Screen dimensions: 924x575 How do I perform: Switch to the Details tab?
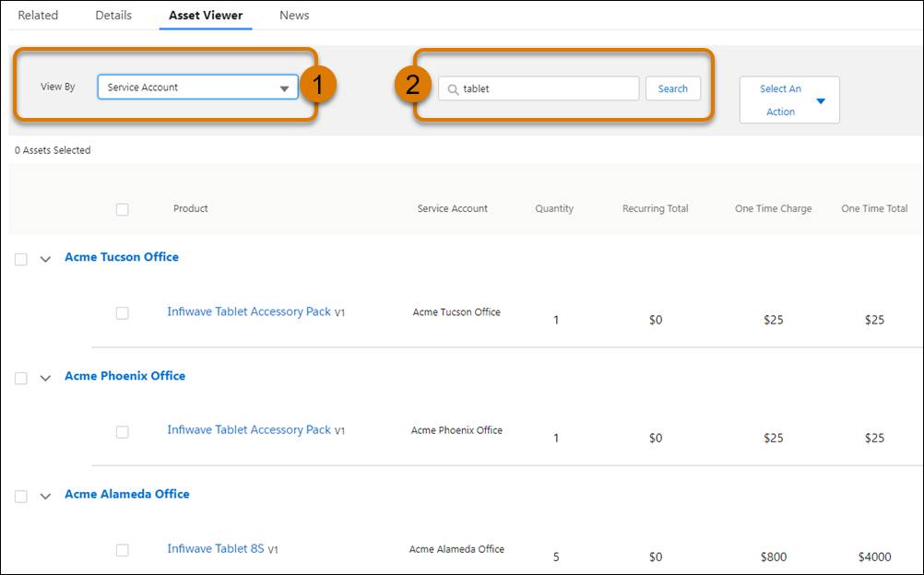pyautogui.click(x=113, y=15)
